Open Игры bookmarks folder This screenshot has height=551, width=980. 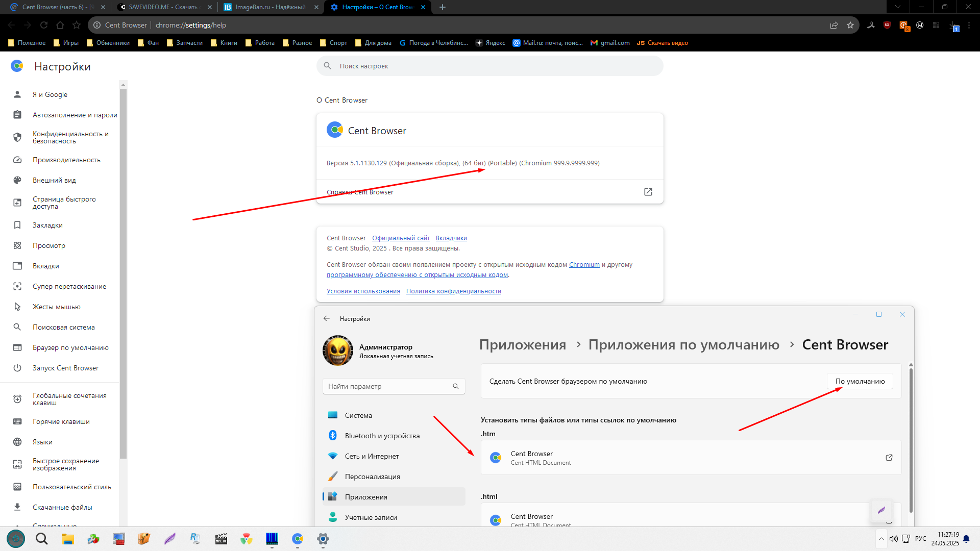tap(66, 43)
